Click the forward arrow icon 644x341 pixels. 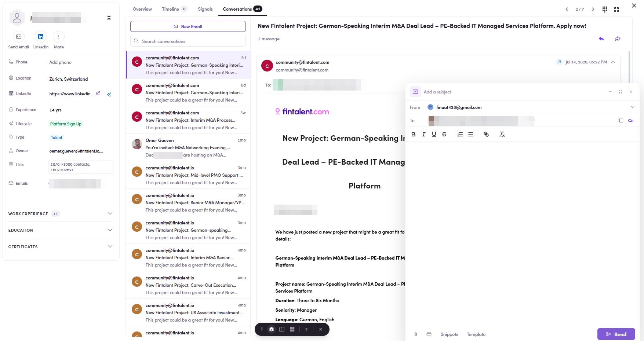click(x=618, y=39)
